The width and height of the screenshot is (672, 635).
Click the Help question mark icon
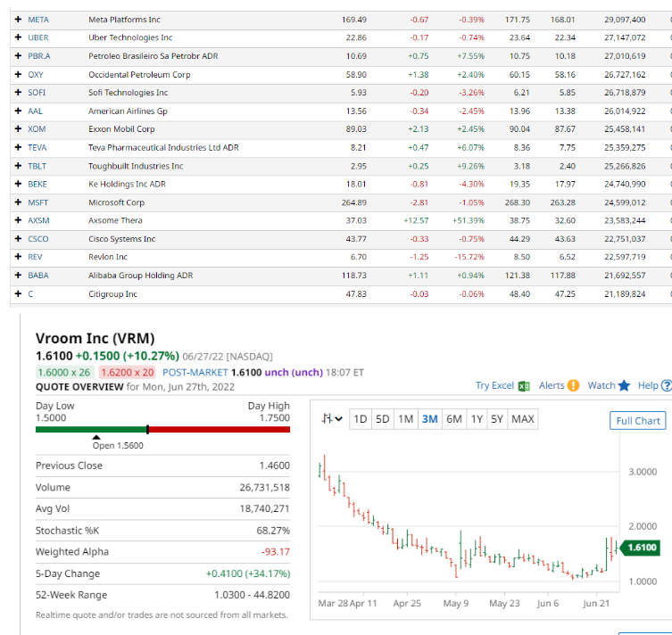667,385
